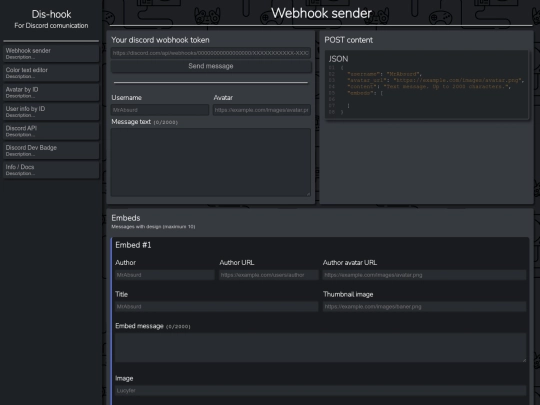Click the Username input field
540x405 pixels.
click(160, 110)
